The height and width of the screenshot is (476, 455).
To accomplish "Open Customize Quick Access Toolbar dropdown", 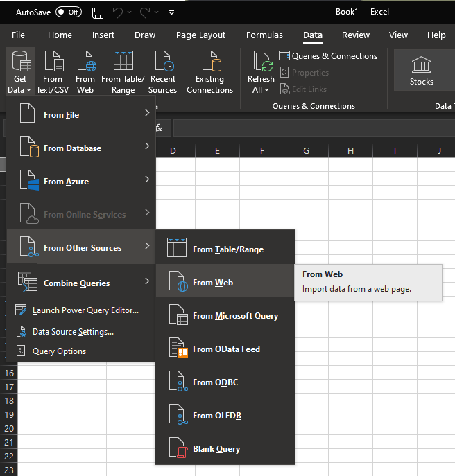I will 172,12.
